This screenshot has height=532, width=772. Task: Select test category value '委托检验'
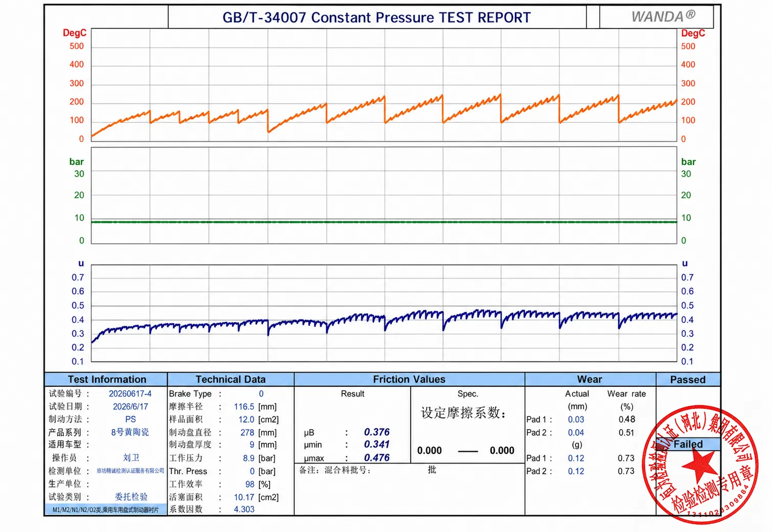[131, 497]
